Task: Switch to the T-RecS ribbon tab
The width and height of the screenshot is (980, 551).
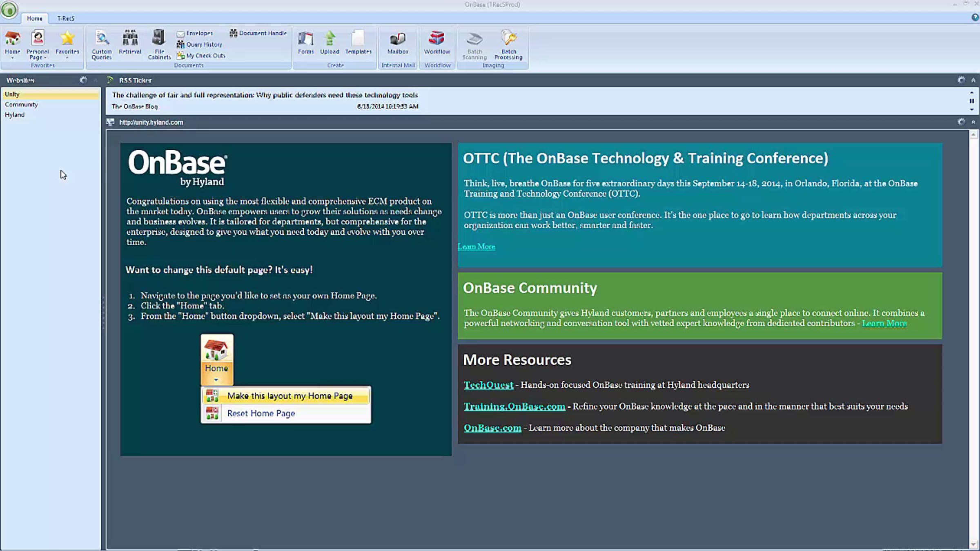Action: tap(66, 18)
